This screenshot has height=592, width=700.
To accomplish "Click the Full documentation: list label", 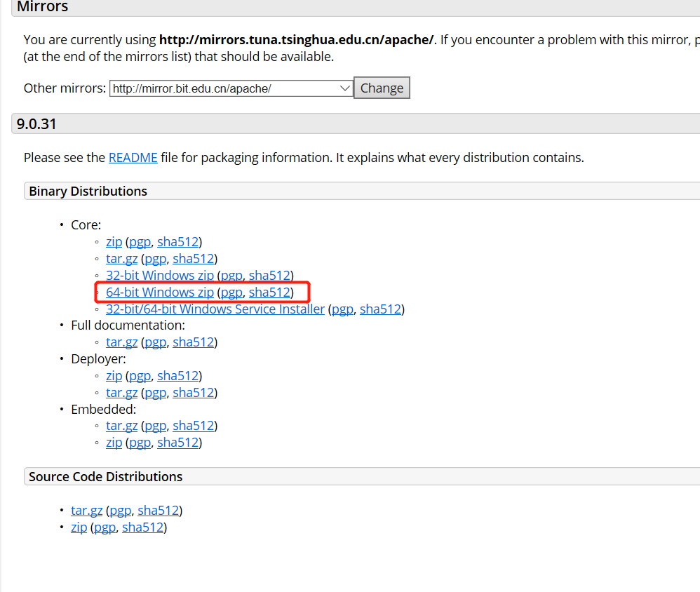I will (x=128, y=325).
